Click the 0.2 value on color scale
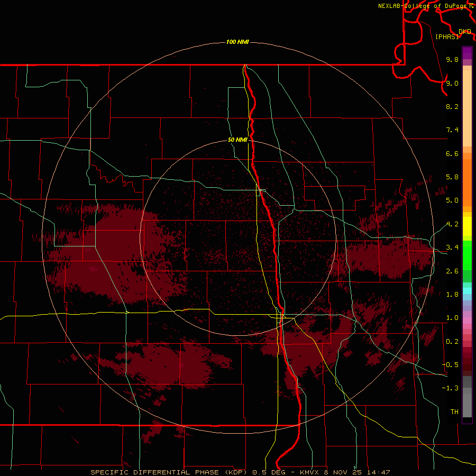The width and height of the screenshot is (476, 476). point(452,342)
